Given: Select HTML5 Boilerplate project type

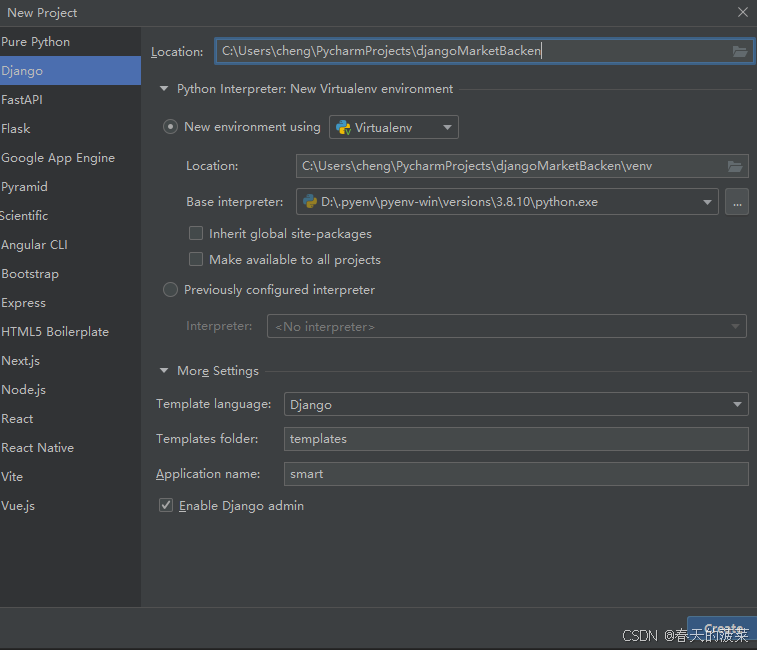Looking at the screenshot, I should point(70,331).
